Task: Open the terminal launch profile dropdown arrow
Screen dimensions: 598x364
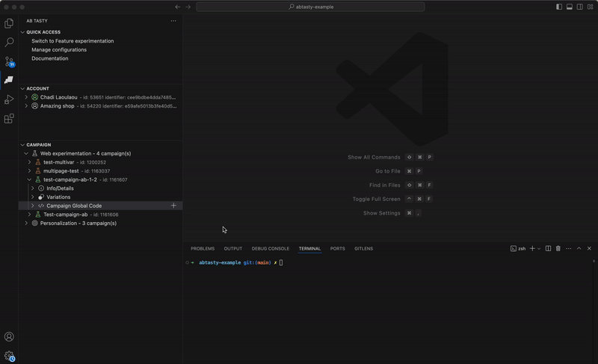Action: [539, 248]
